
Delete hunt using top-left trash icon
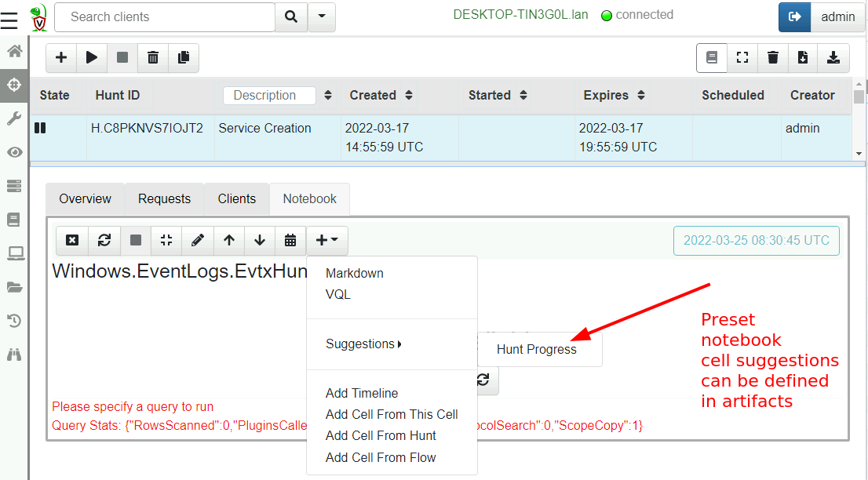point(153,57)
